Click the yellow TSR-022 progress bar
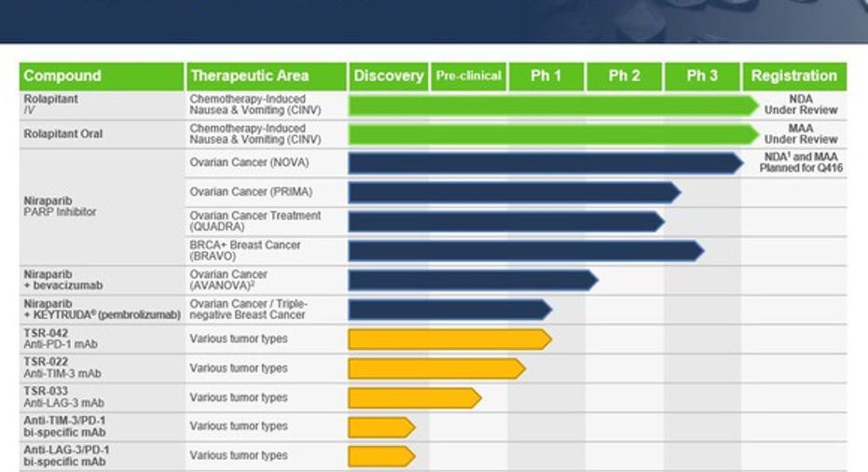Screen dimensions: 868x472 [x=436, y=368]
